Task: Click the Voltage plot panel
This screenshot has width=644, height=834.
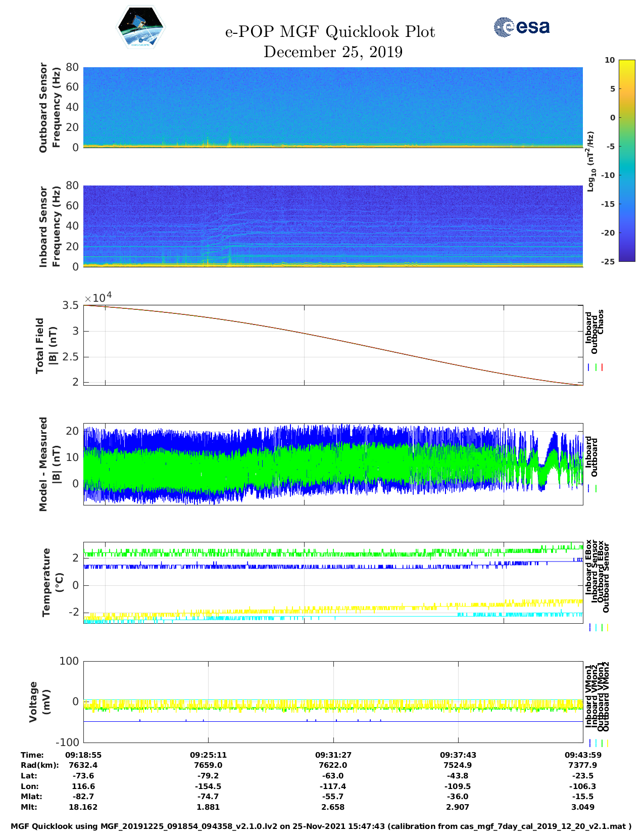Action: (x=333, y=702)
